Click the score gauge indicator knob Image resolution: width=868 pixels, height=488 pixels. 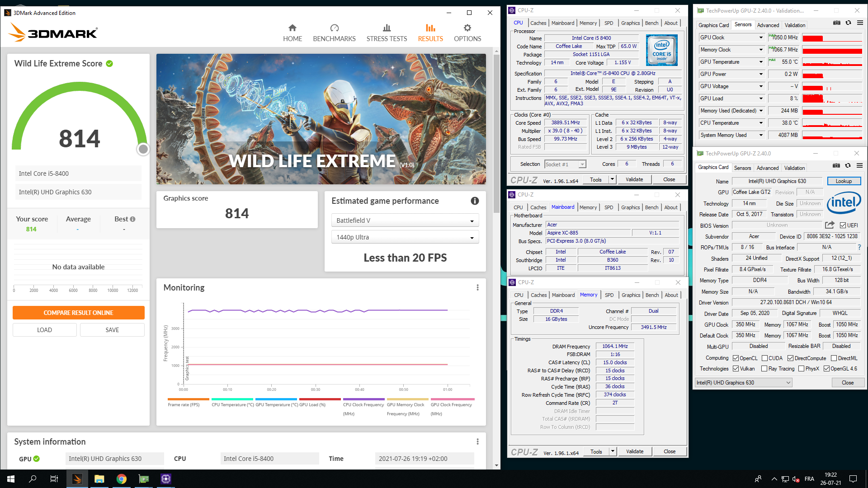click(143, 149)
